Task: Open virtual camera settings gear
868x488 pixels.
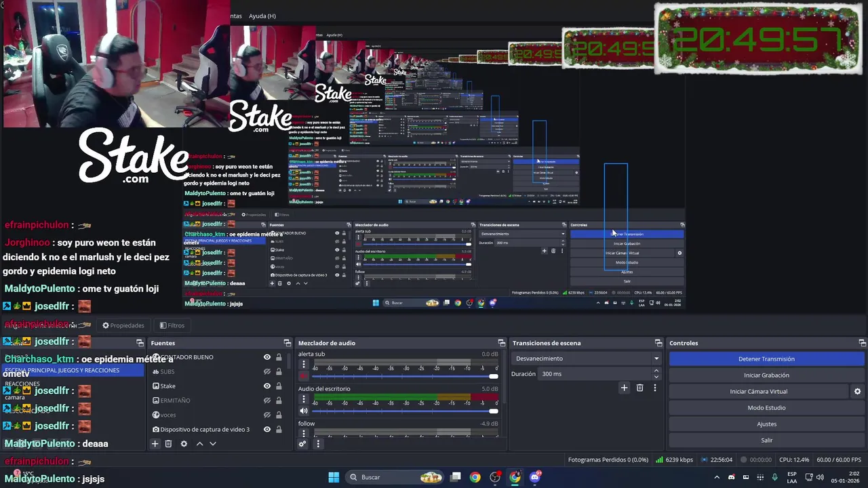Action: coord(857,392)
